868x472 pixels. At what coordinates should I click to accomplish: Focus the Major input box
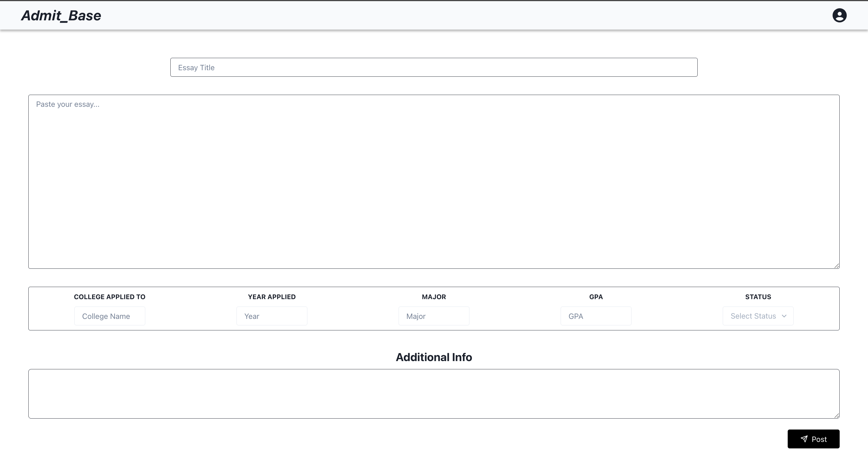click(x=434, y=316)
